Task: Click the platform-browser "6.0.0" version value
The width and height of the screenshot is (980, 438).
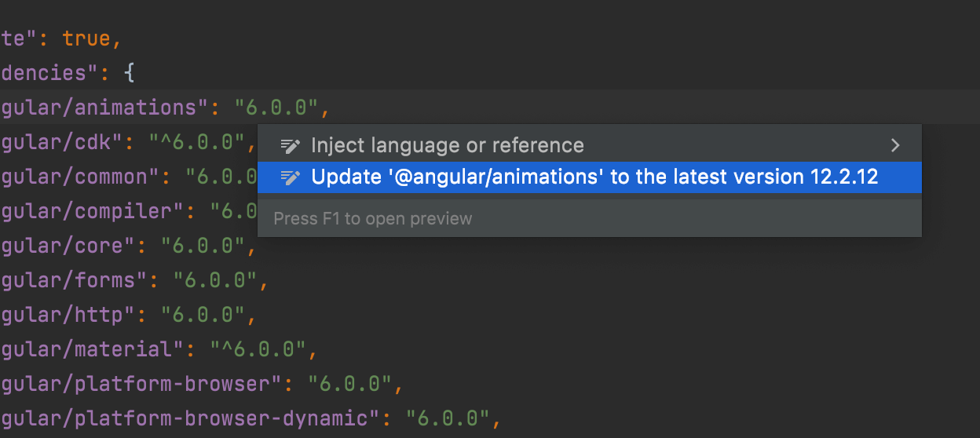Action: (x=349, y=384)
